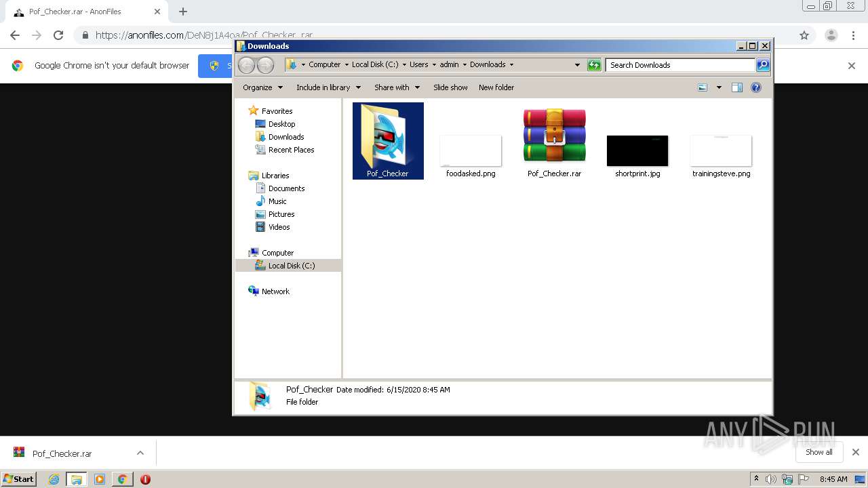Toggle the preview pane icon
868x488 pixels.
[x=737, y=87]
